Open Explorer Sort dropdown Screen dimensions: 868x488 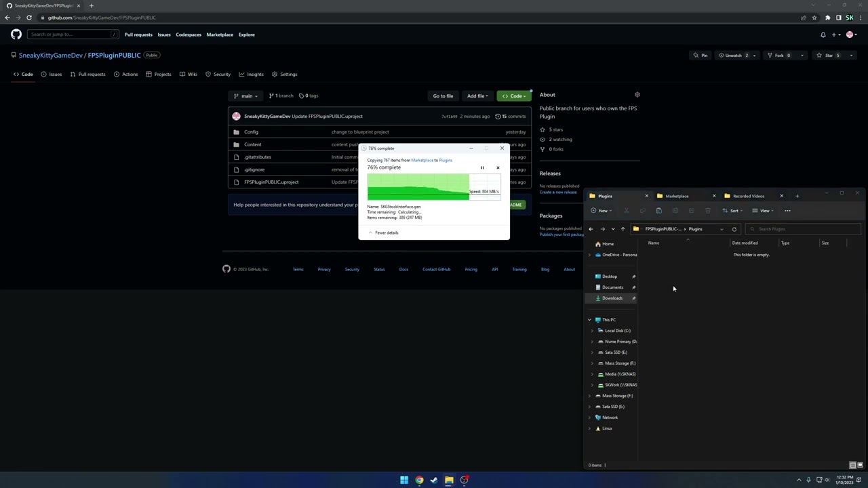pyautogui.click(x=733, y=211)
